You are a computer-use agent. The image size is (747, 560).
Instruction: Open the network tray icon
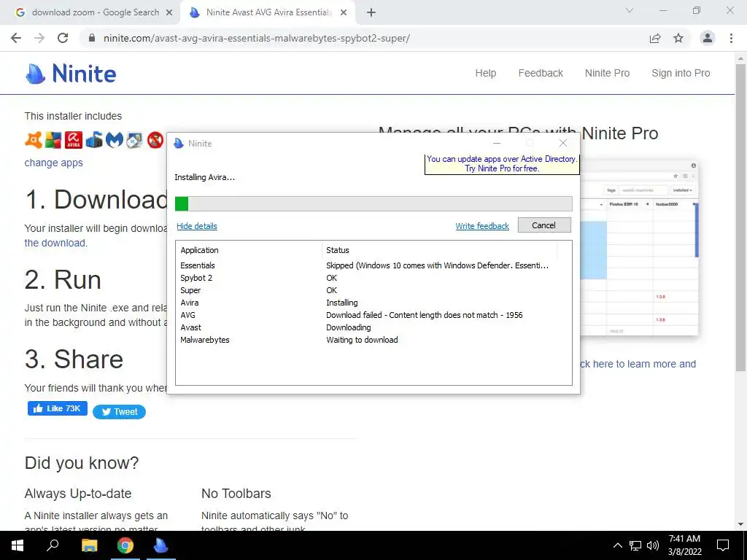point(635,545)
